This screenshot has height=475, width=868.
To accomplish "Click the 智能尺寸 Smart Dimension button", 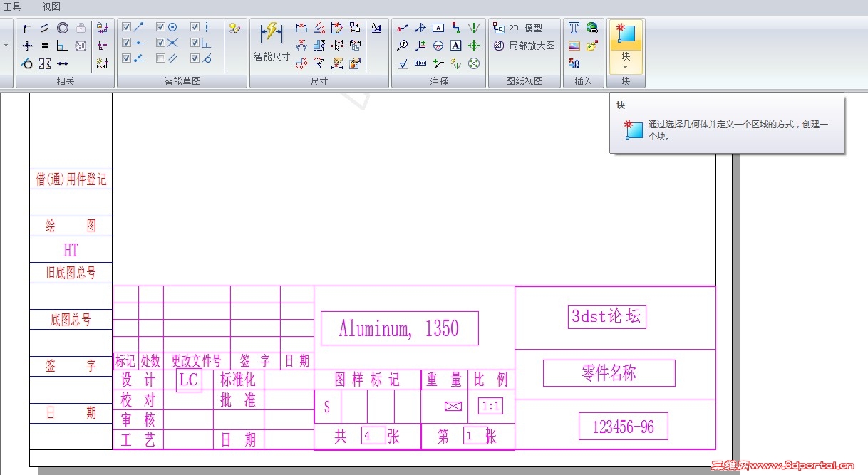I will [272, 43].
